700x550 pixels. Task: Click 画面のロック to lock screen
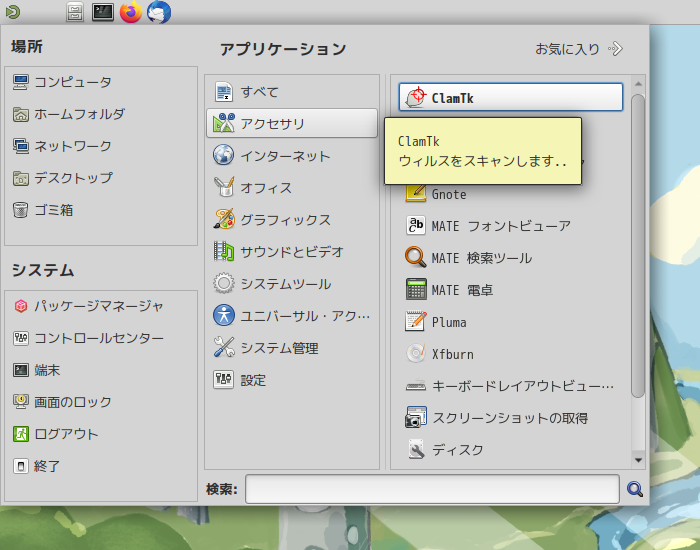coord(100,402)
